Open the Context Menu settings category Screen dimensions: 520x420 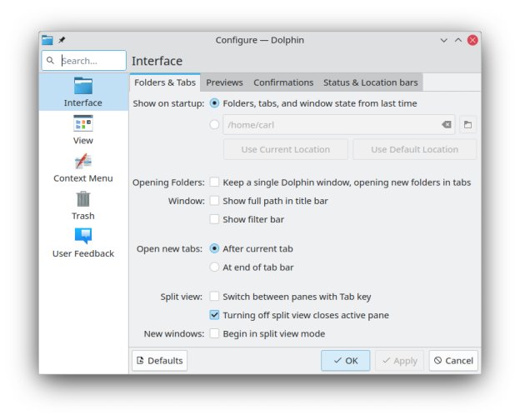coord(83,167)
